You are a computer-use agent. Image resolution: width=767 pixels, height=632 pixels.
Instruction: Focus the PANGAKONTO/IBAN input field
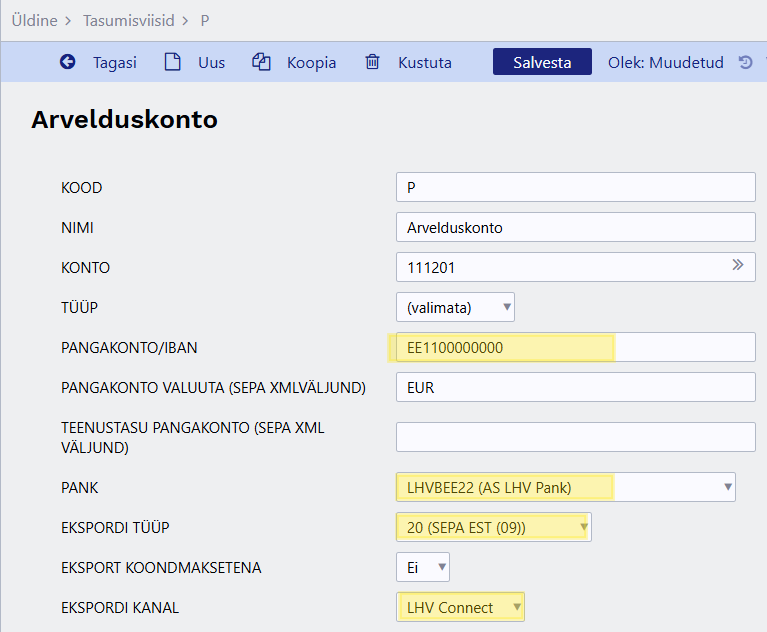(x=575, y=347)
